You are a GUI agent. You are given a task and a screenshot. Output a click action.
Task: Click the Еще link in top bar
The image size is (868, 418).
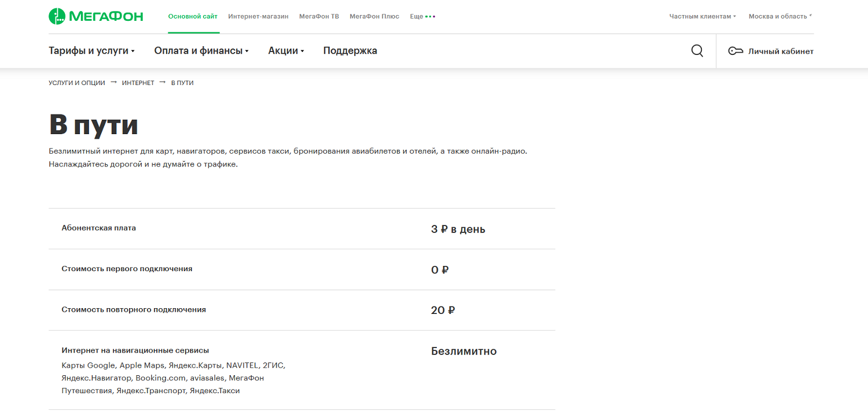click(416, 16)
